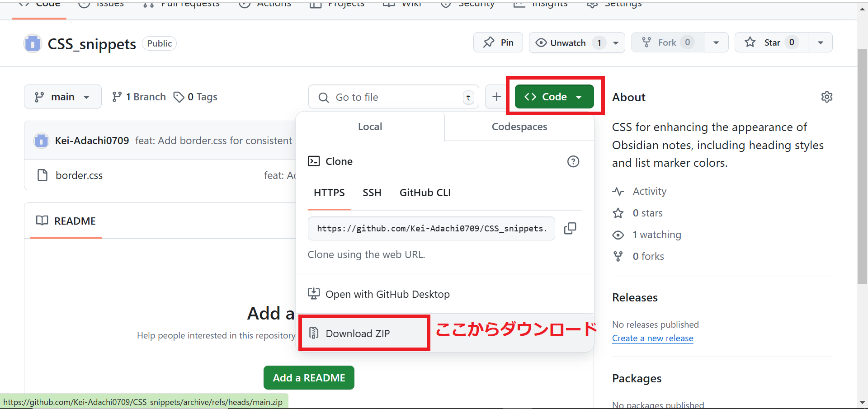This screenshot has width=868, height=409.
Task: Expand the Star lists dropdown arrow
Action: (820, 42)
